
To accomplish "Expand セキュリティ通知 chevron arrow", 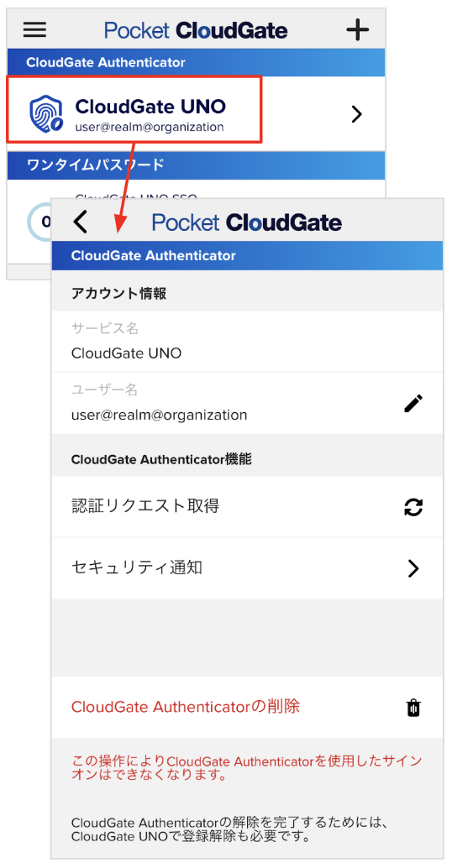I will click(x=413, y=568).
